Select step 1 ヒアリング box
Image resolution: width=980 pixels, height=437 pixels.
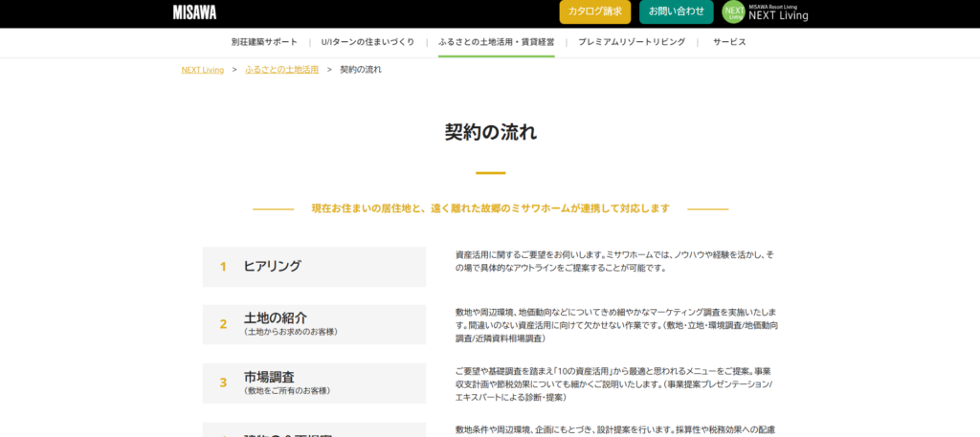pyautogui.click(x=314, y=267)
